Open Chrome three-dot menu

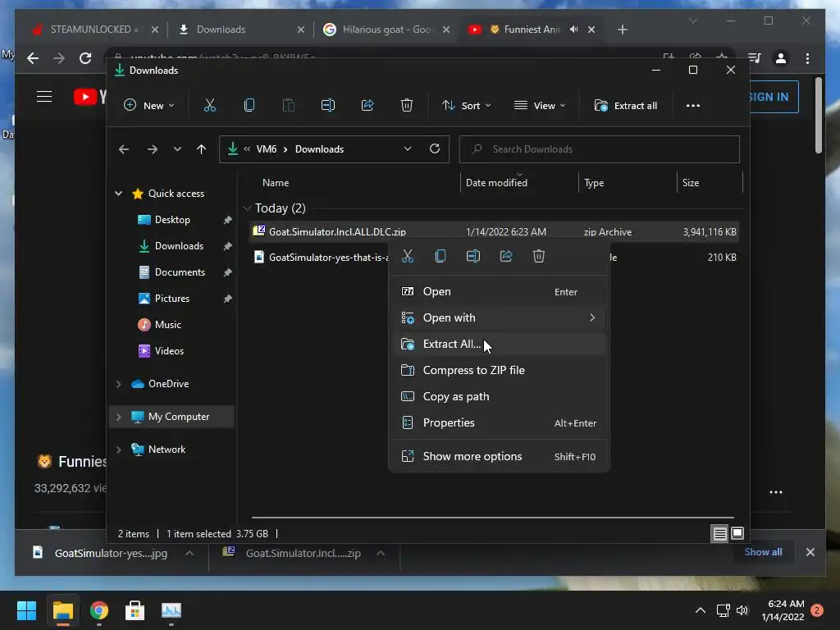coord(807,58)
